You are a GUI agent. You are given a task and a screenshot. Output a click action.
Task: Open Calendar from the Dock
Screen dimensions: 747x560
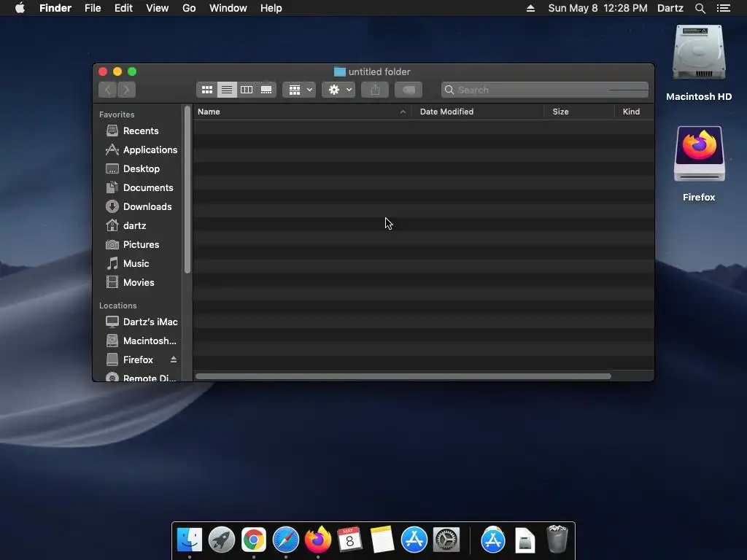[349, 540]
